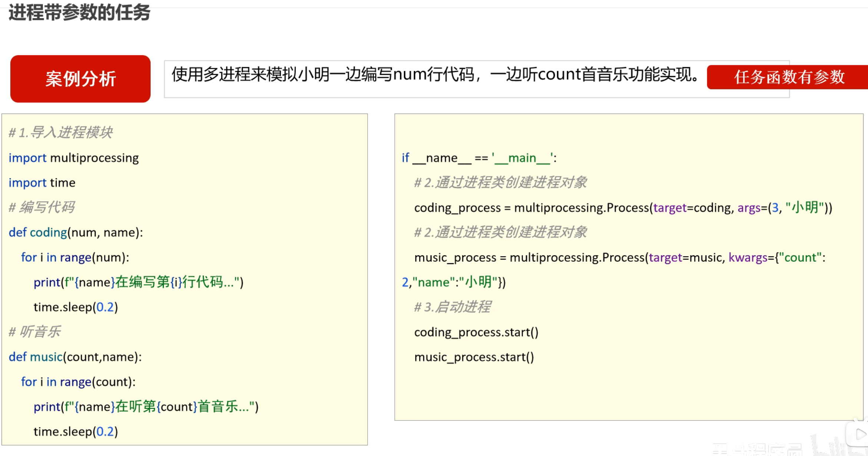Click the comment # 1.导入进程模块

click(60, 132)
